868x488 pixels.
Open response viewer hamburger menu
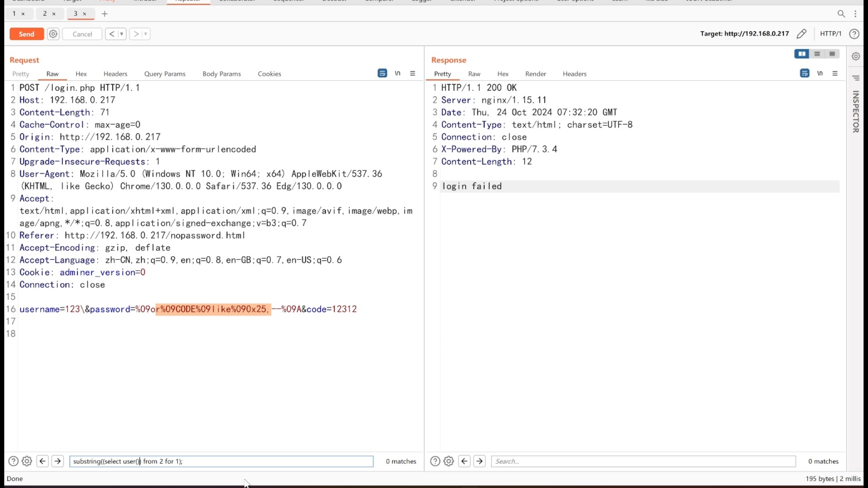(835, 73)
